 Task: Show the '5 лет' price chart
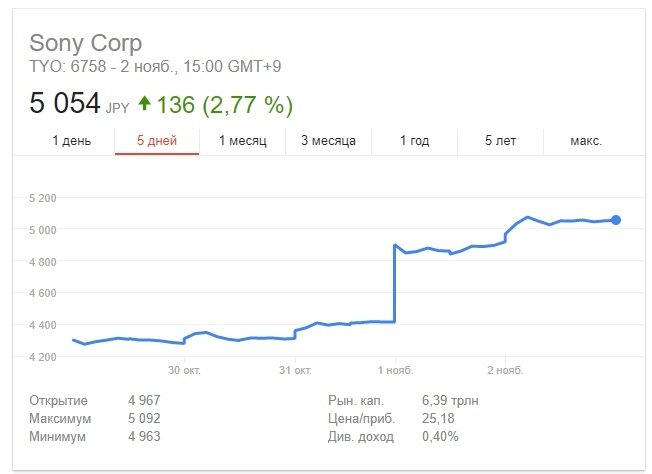coord(500,141)
